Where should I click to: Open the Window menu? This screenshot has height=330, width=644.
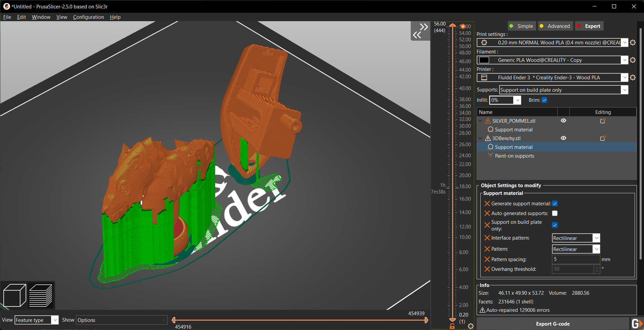tap(41, 17)
